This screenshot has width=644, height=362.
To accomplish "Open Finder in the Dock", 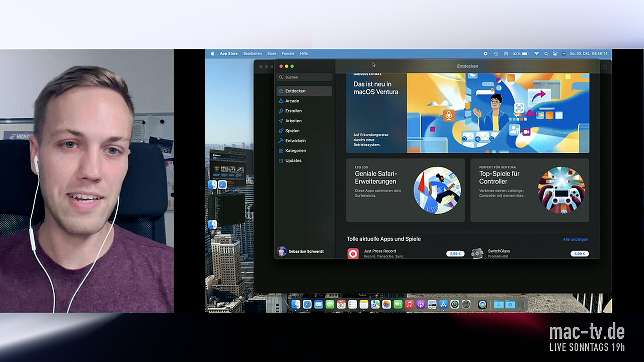I will click(296, 304).
